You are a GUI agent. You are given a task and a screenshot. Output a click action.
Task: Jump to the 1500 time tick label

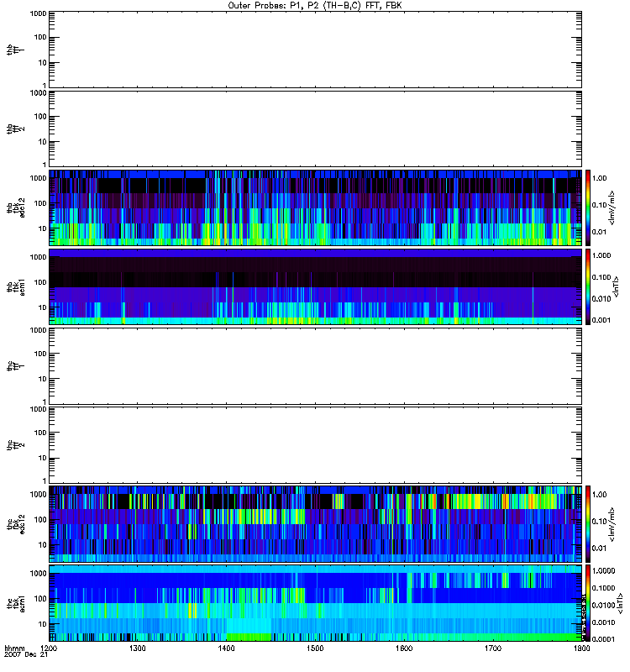coord(315,649)
